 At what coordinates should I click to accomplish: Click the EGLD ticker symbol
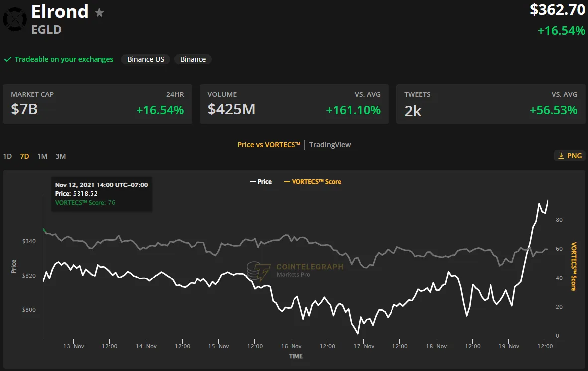(x=46, y=30)
